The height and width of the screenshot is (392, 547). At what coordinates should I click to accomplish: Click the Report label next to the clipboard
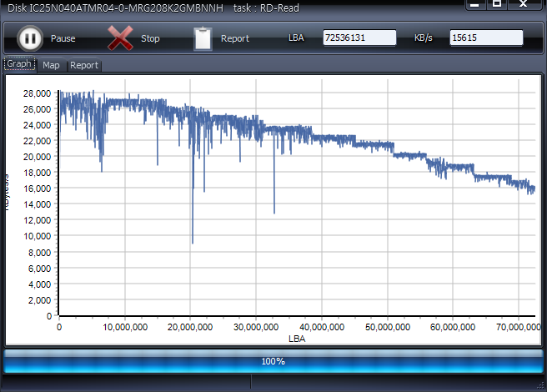coord(235,38)
